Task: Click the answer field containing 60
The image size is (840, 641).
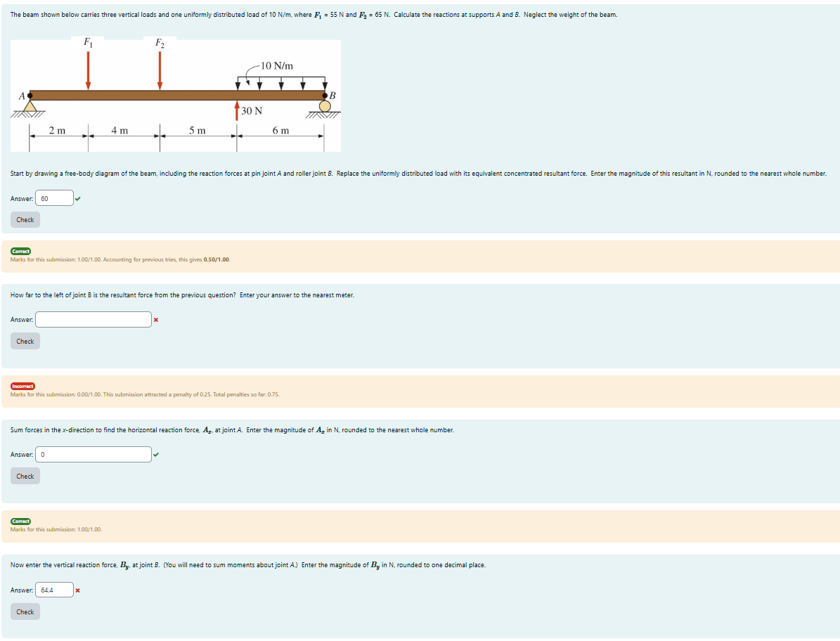Action: tap(55, 198)
